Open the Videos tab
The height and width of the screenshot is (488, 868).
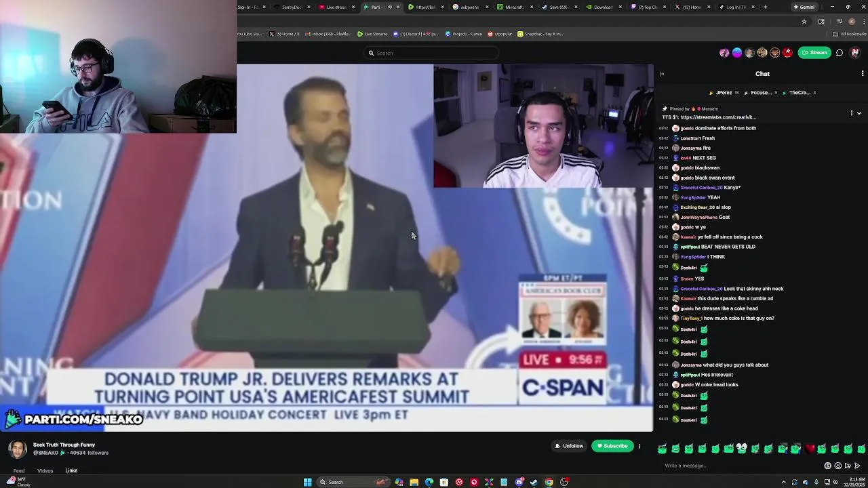45,470
